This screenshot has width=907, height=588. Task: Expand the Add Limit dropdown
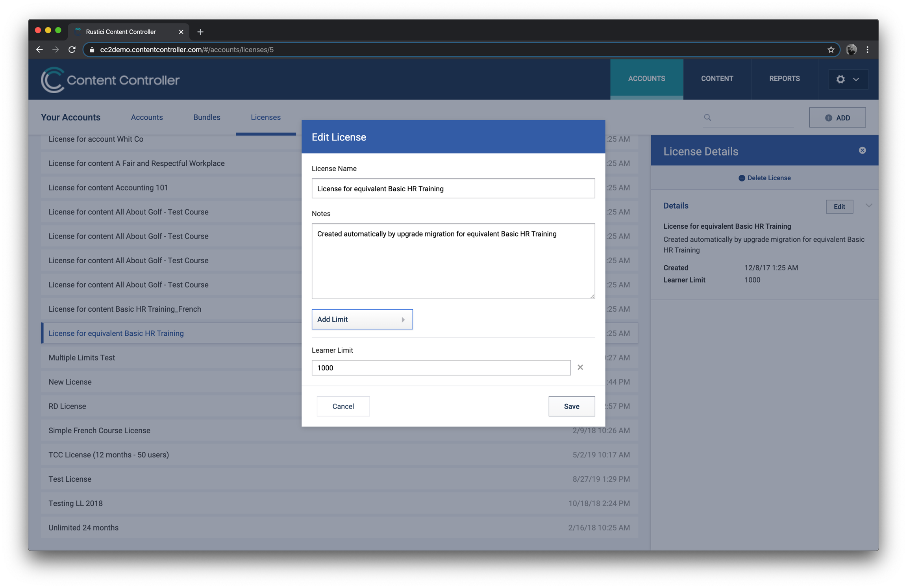(x=362, y=319)
